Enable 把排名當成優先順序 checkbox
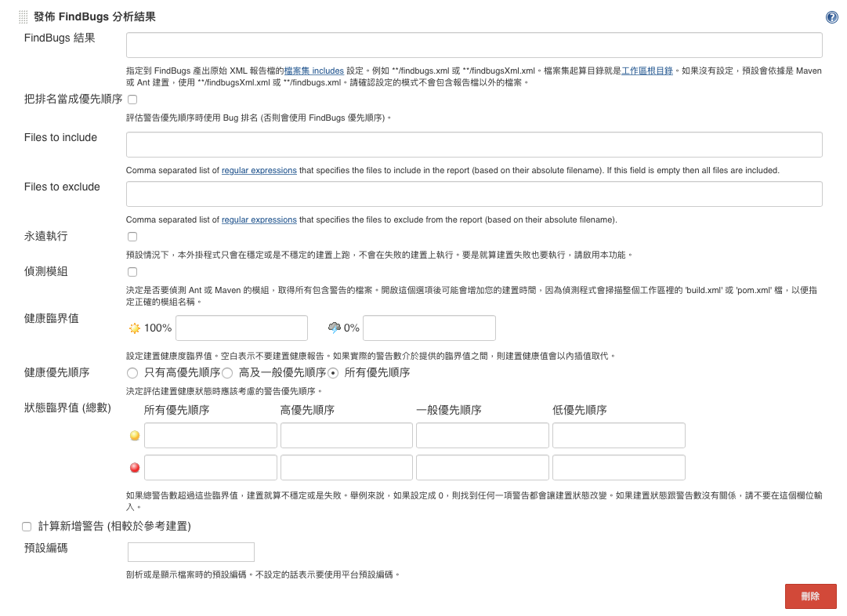This screenshot has height=616, width=847. (132, 100)
